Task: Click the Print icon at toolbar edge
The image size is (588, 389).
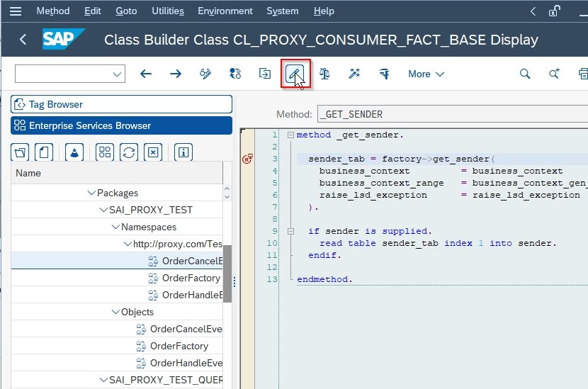Action: point(584,74)
